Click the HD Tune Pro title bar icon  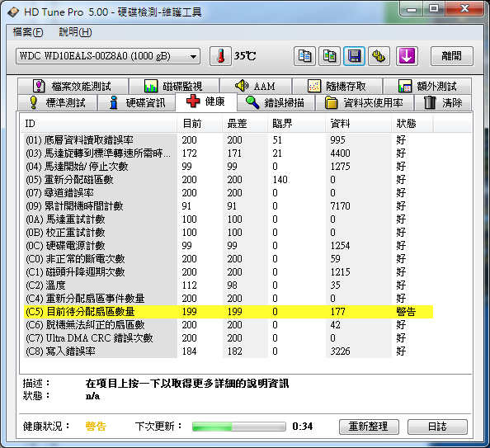tap(13, 12)
